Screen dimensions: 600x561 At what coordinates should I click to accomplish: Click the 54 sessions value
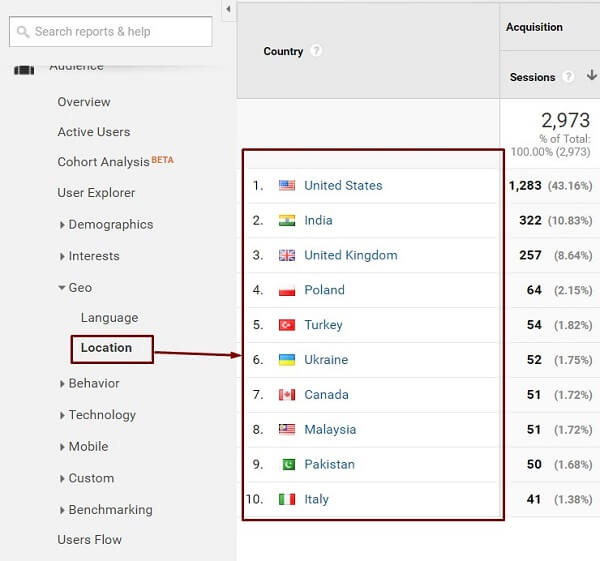[534, 325]
